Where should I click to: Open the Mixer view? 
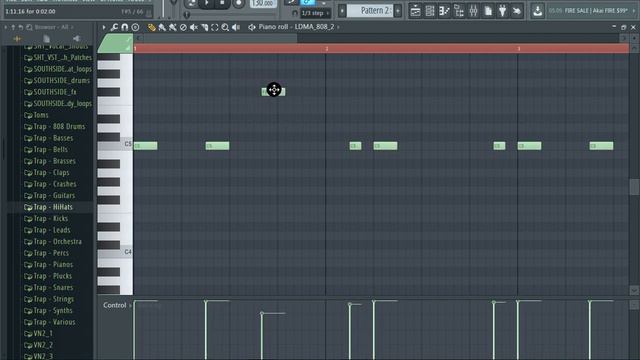(473, 11)
